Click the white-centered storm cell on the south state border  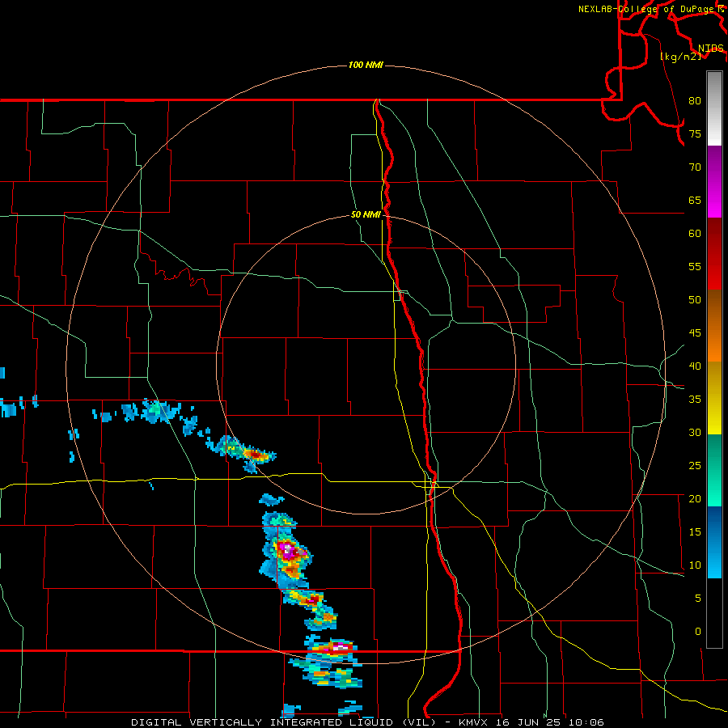tap(341, 647)
